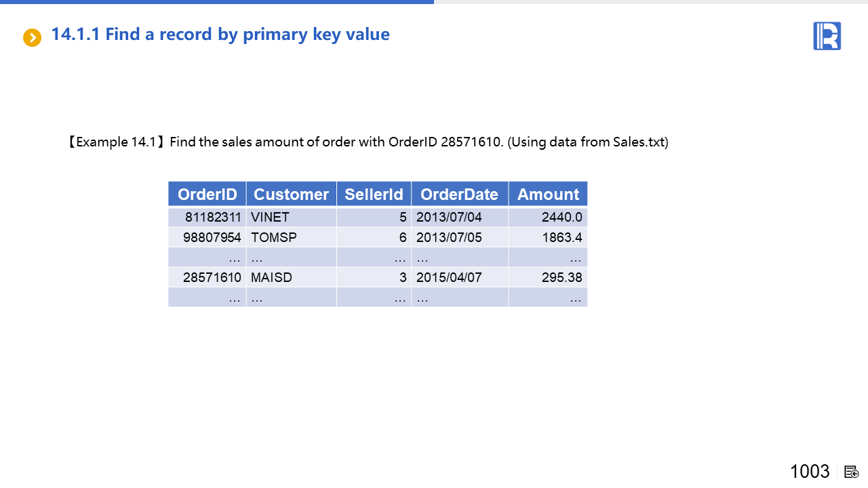The image size is (868, 488).
Task: Select the Customer column header
Action: (x=291, y=195)
